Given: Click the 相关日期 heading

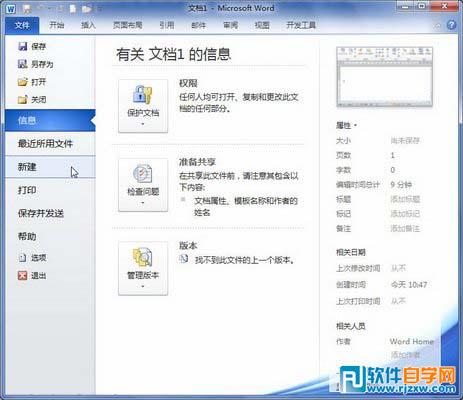Looking at the screenshot, I should pos(351,252).
